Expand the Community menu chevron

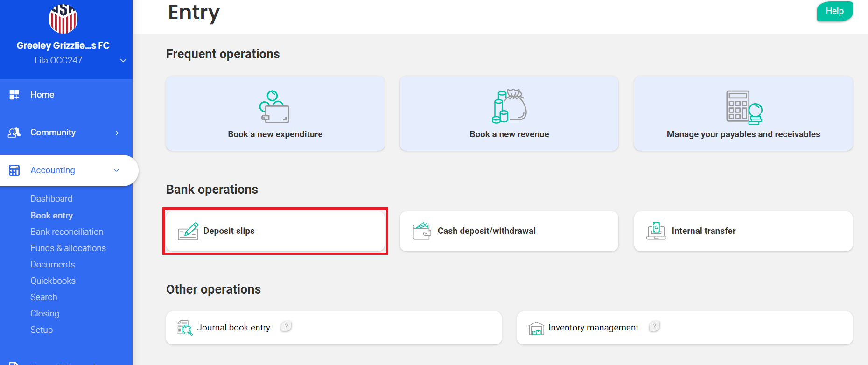(x=117, y=133)
